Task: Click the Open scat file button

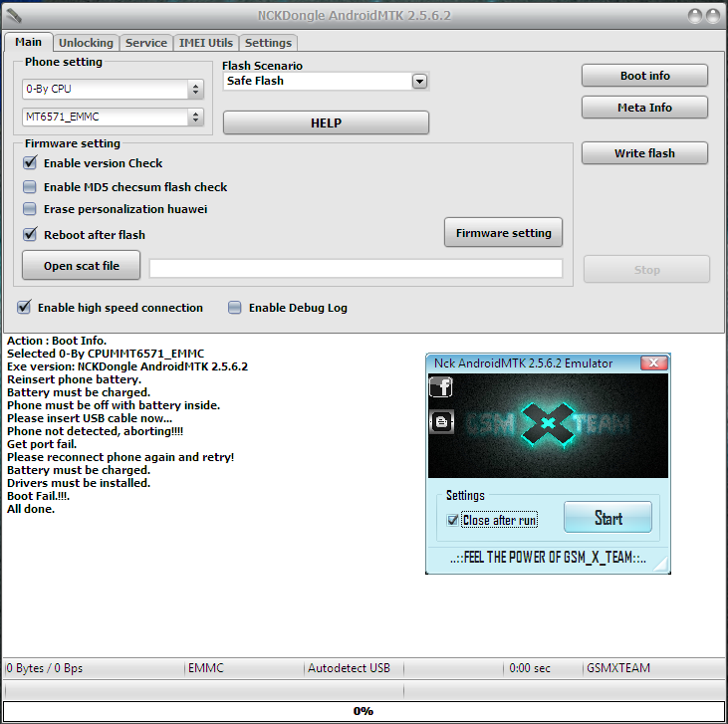Action: 82,266
